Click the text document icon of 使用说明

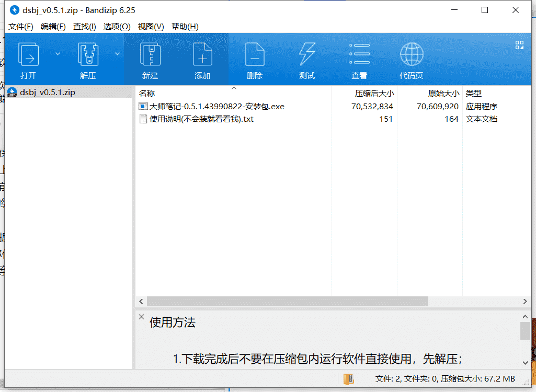click(x=143, y=119)
